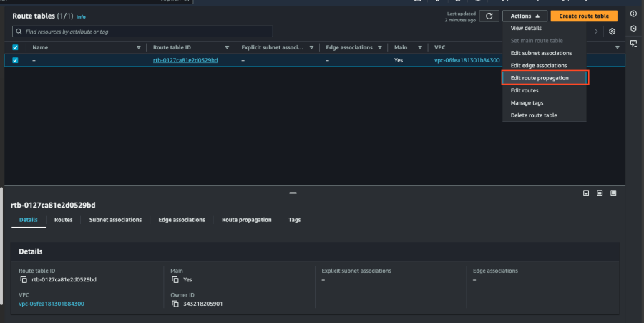Screen dimensions: 644x323
Task: Copy the Route table ID value
Action: [x=23, y=279]
